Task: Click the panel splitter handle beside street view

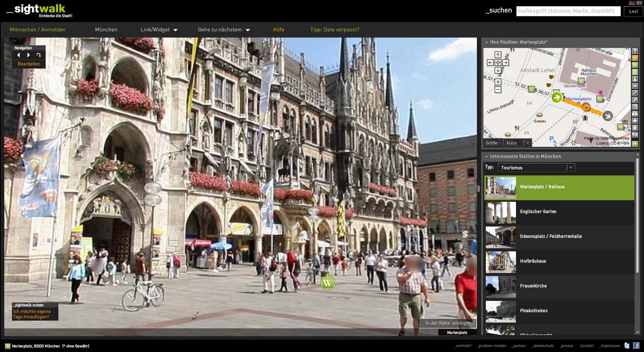Action: click(x=479, y=188)
